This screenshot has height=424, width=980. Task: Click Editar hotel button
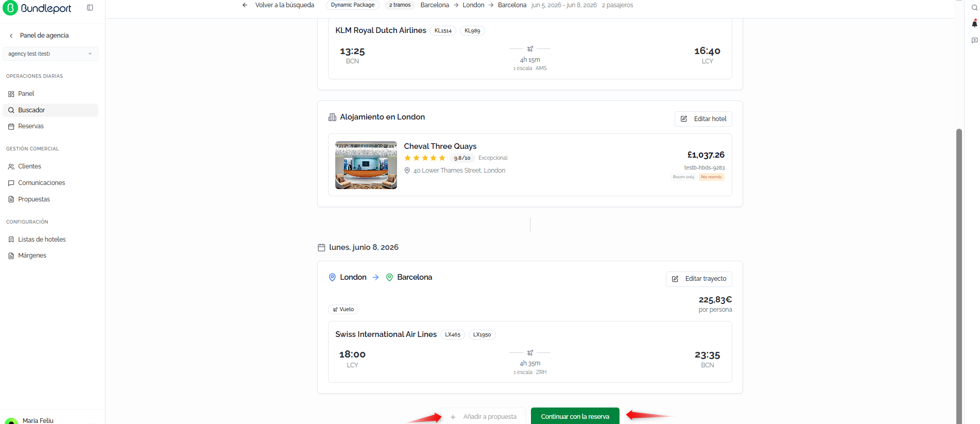click(703, 119)
